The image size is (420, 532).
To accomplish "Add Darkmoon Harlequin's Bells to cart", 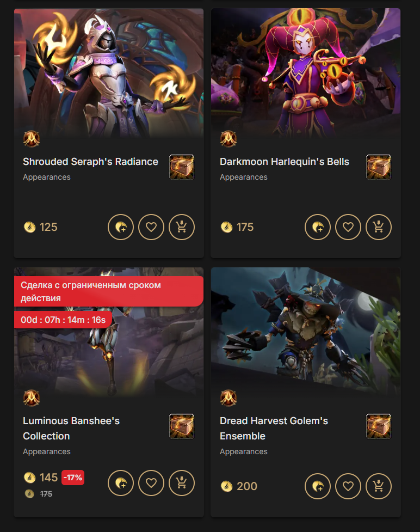I will (x=379, y=227).
